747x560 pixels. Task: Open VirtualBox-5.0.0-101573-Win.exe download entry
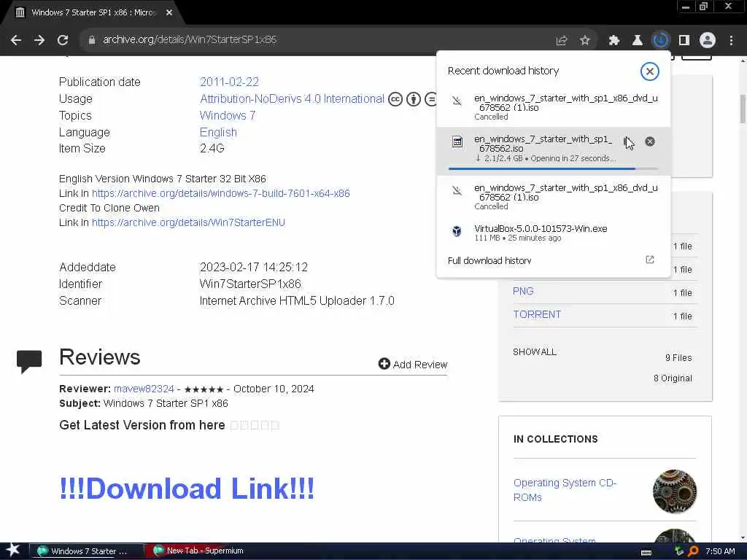553,233
